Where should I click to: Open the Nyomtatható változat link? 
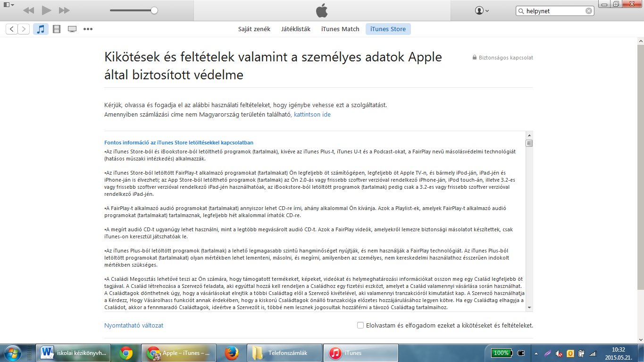[x=134, y=326]
